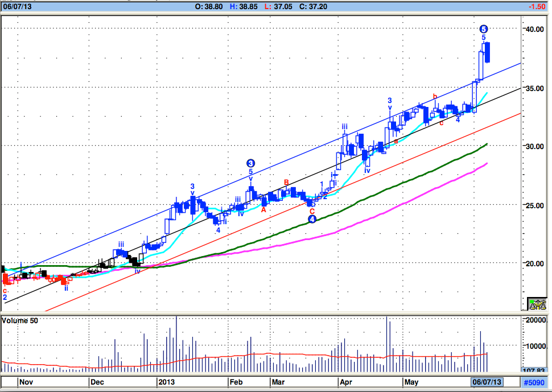Click the 40.00 price axis label
The image size is (552, 392).
[x=535, y=29]
